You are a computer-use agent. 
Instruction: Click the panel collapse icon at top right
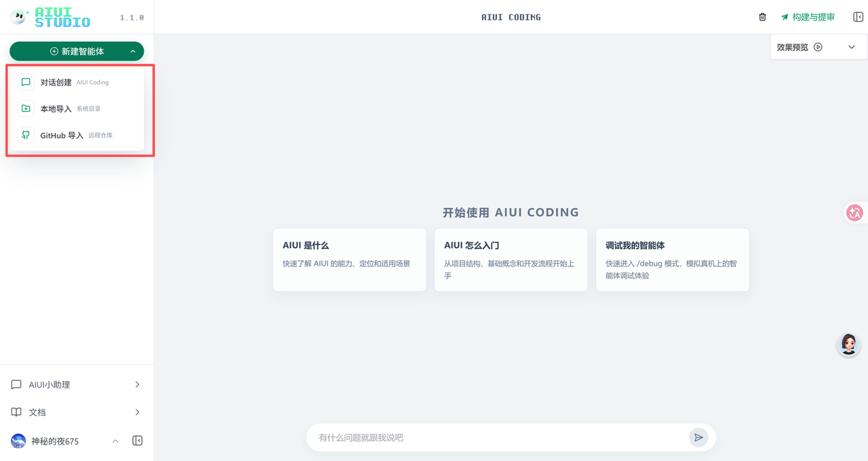pos(858,17)
